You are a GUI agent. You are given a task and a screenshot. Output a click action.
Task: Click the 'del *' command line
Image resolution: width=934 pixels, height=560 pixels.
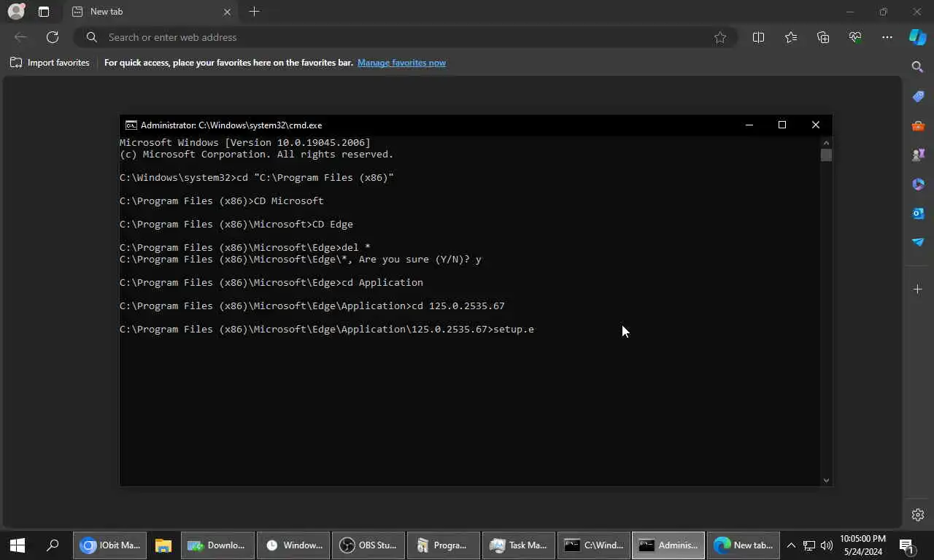point(245,248)
